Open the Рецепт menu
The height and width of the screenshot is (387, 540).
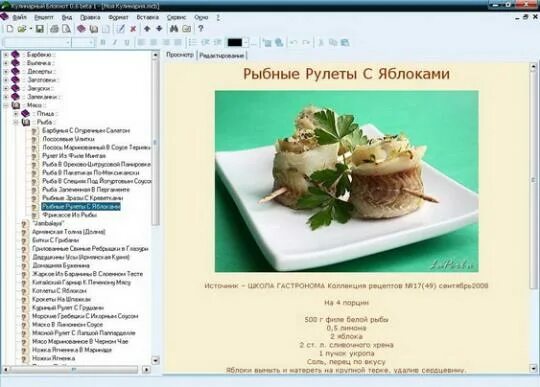click(44, 17)
